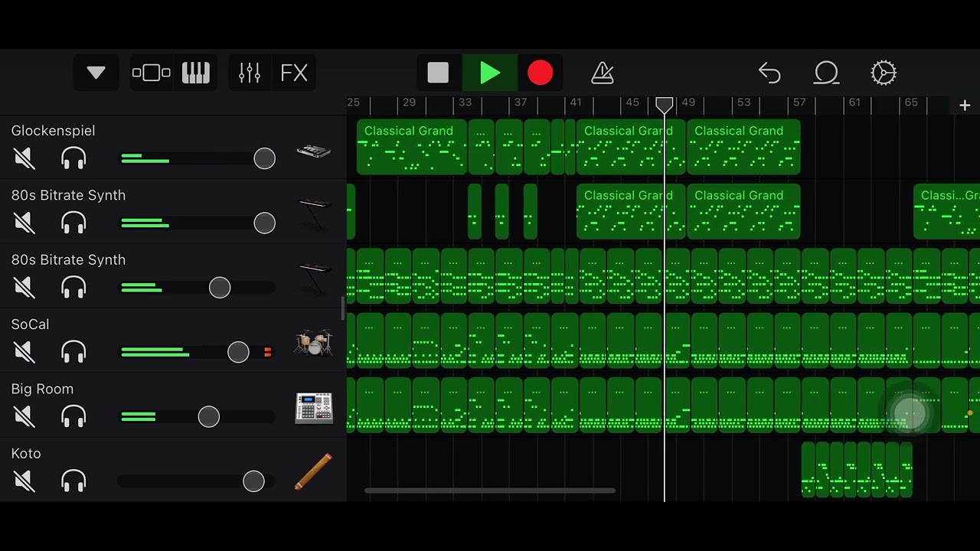Select the Koto track name
The height and width of the screenshot is (551, 980).
pos(26,453)
